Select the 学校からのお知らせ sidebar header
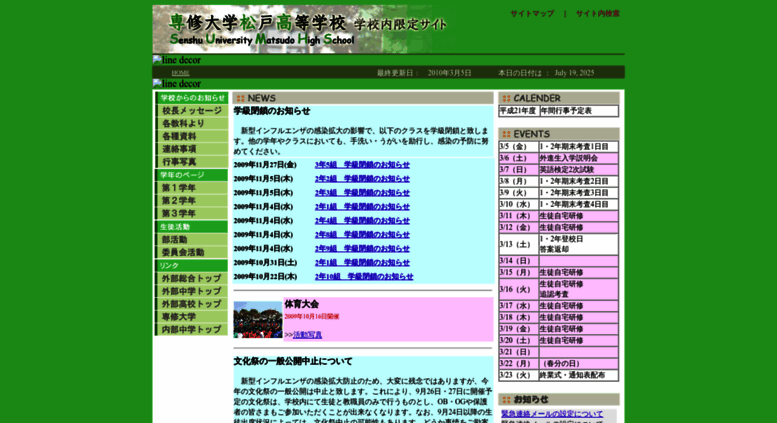Viewport: 777px width, 423px height. 192,98
